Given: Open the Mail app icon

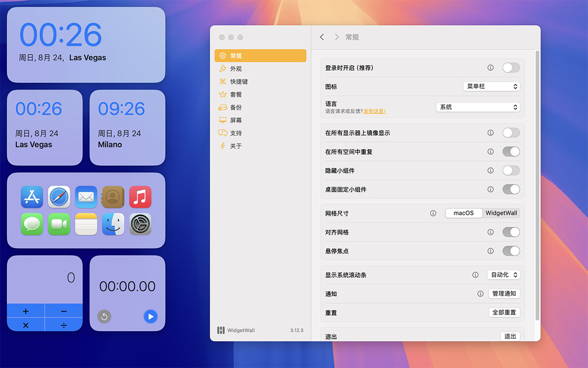Looking at the screenshot, I should pos(86,197).
